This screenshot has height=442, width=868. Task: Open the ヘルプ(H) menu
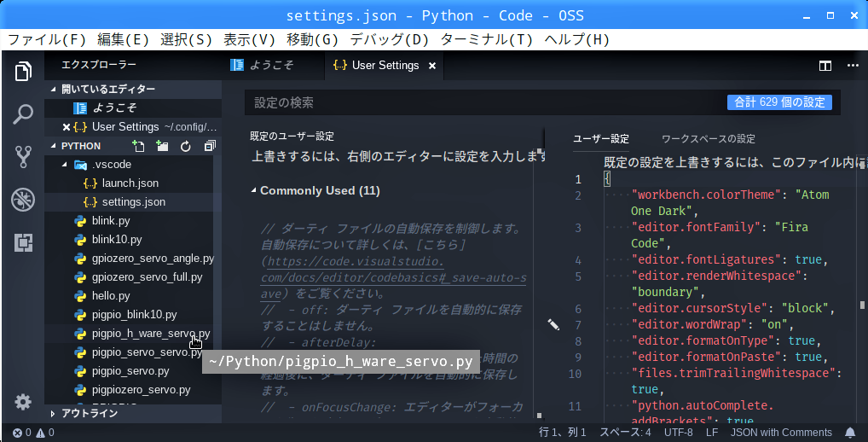click(576, 40)
